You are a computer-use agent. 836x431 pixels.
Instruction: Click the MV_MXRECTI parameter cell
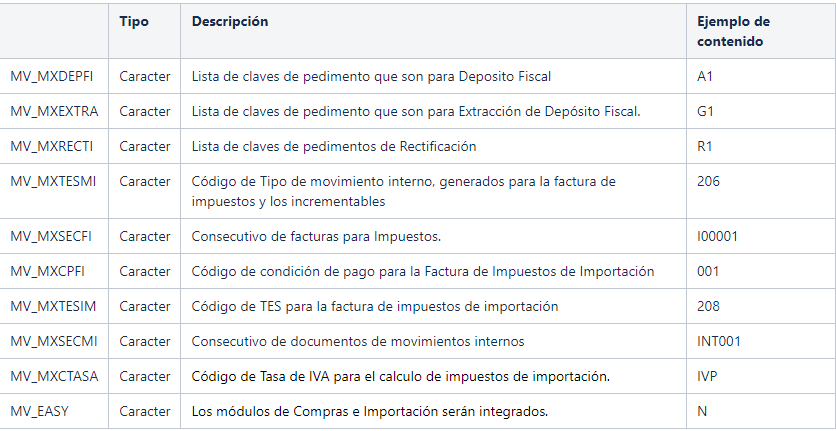pyautogui.click(x=52, y=146)
